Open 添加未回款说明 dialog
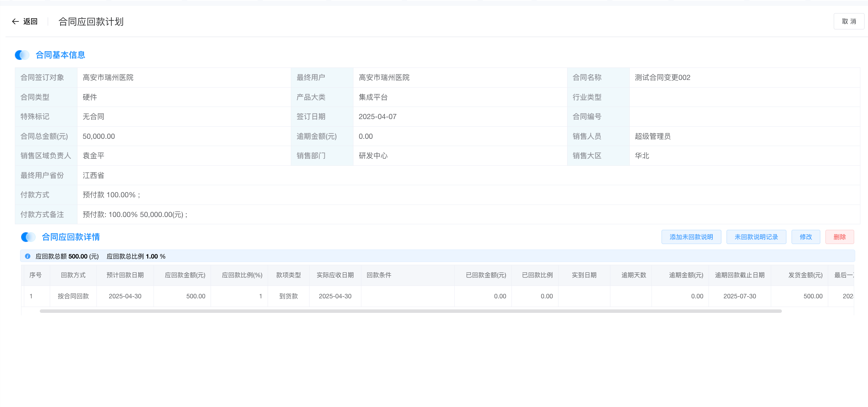 (x=691, y=237)
